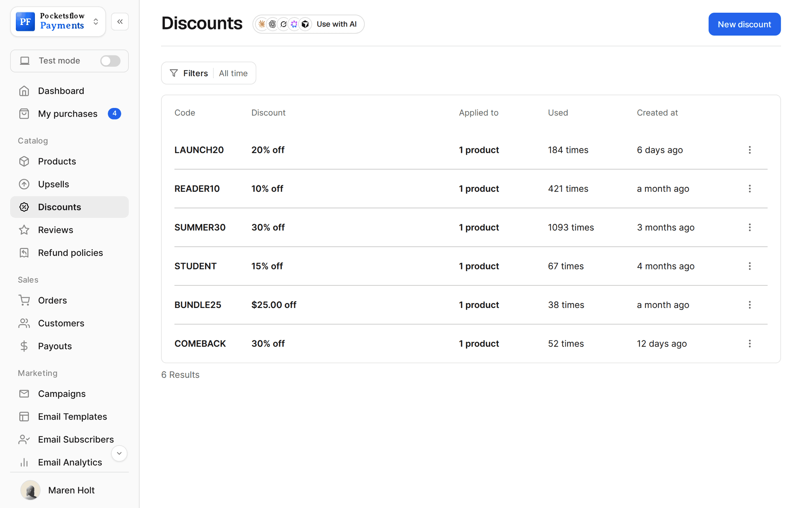Open options menu for COMEBACK row
This screenshot has height=508, width=812.
tap(749, 344)
